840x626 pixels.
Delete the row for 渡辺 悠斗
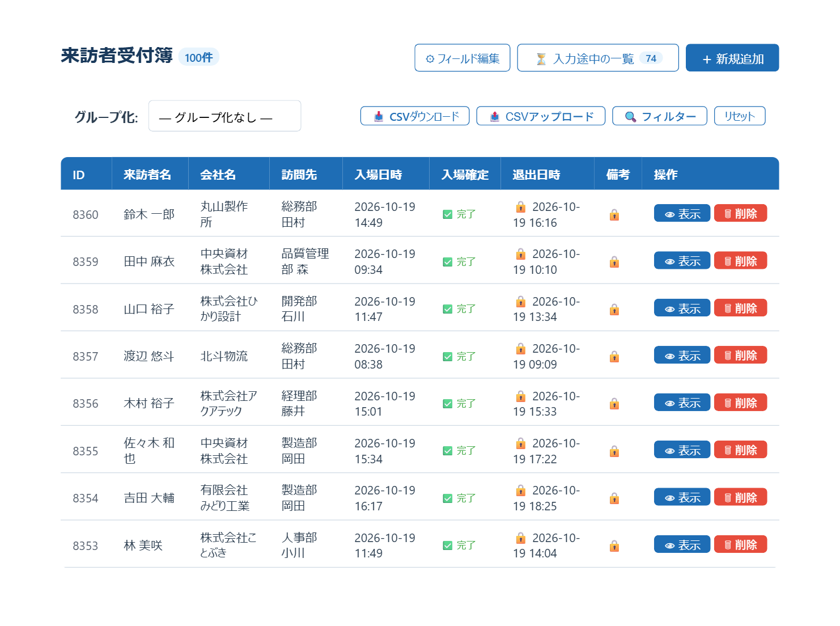coord(740,356)
